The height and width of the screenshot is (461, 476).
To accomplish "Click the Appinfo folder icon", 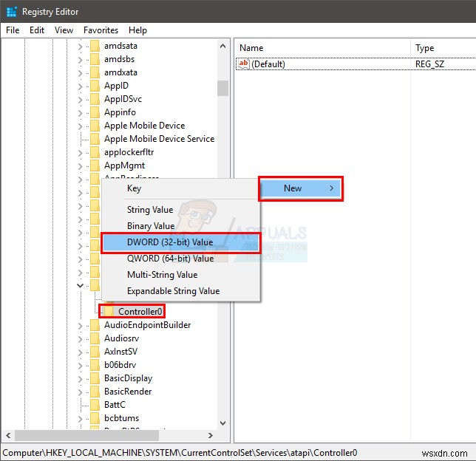I will click(x=95, y=112).
